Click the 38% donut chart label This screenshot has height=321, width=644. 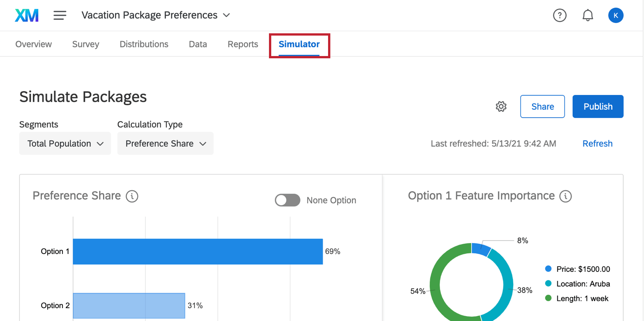(525, 290)
